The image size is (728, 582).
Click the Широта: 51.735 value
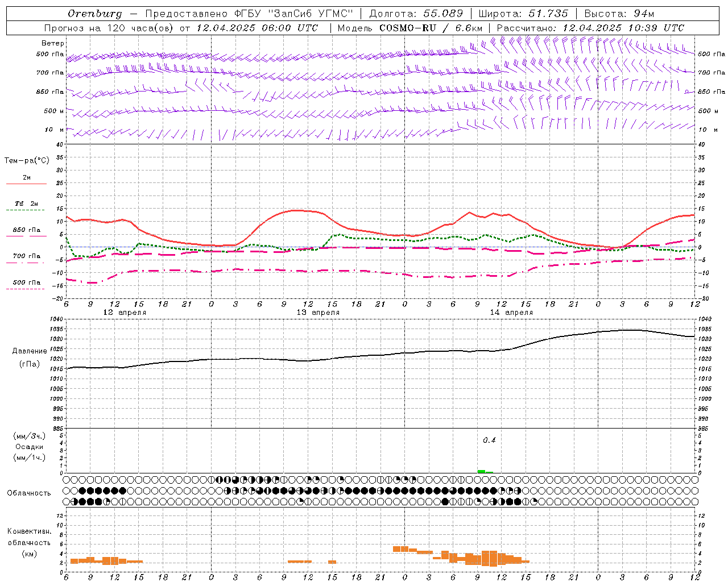523,14
